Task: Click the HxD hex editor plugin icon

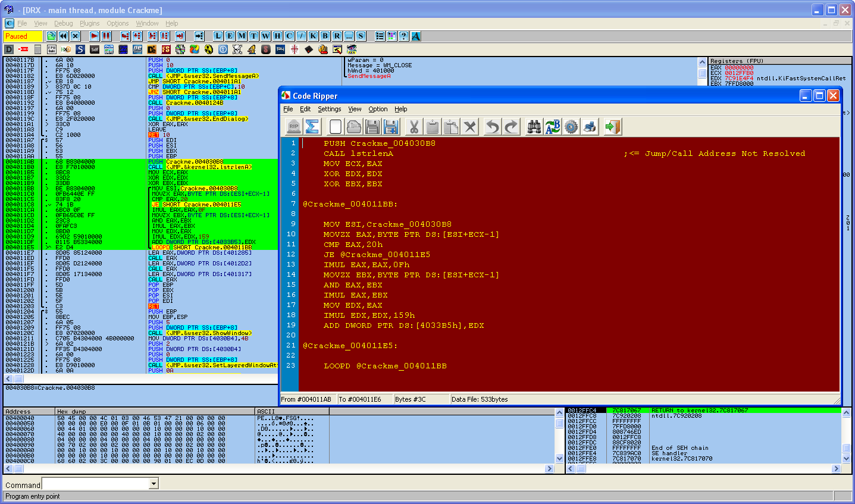Action: [66, 49]
